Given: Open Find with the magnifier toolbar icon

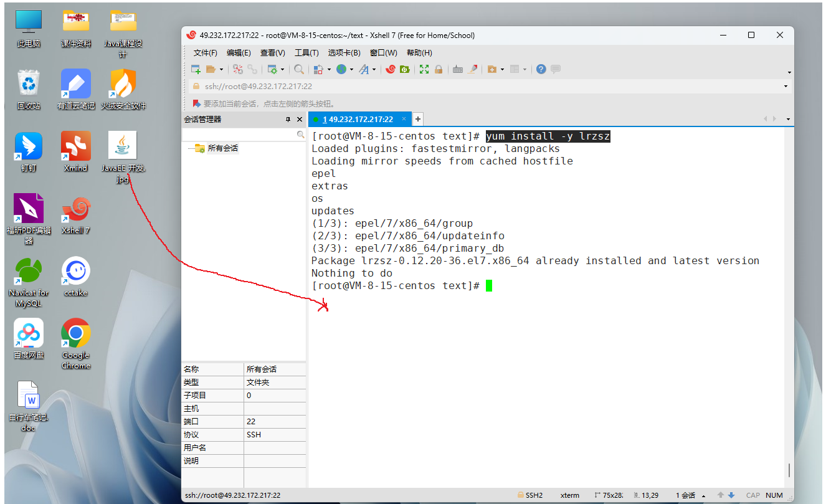Looking at the screenshot, I should tap(299, 69).
